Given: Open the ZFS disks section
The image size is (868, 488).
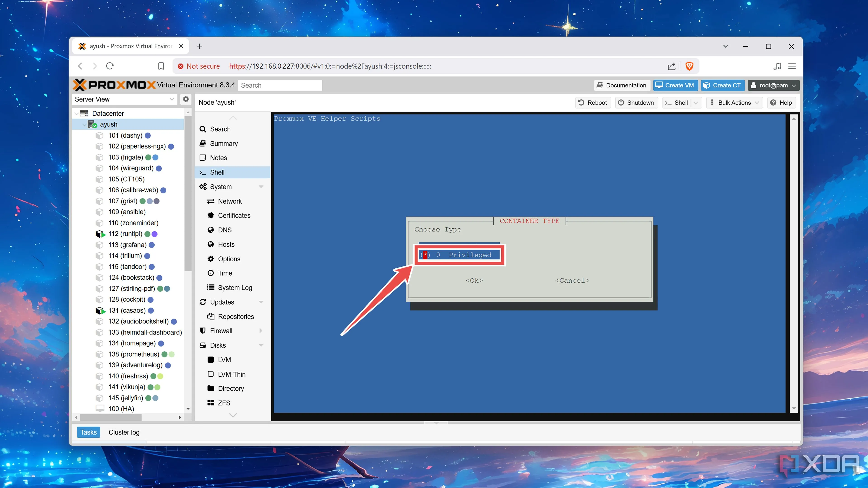Looking at the screenshot, I should tap(224, 403).
